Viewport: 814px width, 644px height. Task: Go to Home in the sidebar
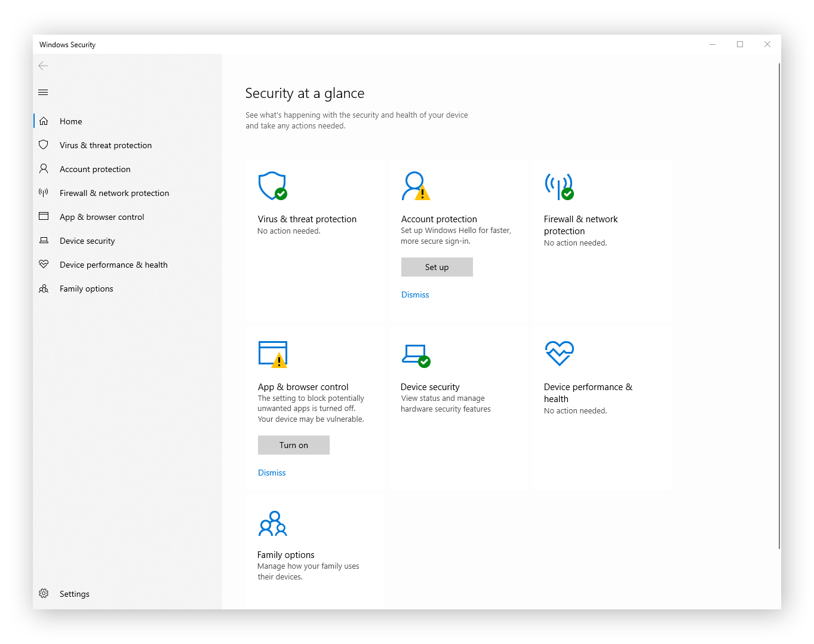[x=128, y=121]
